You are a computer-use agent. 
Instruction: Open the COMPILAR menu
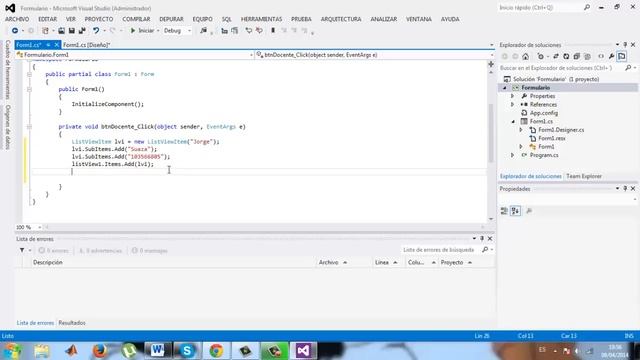tap(136, 19)
